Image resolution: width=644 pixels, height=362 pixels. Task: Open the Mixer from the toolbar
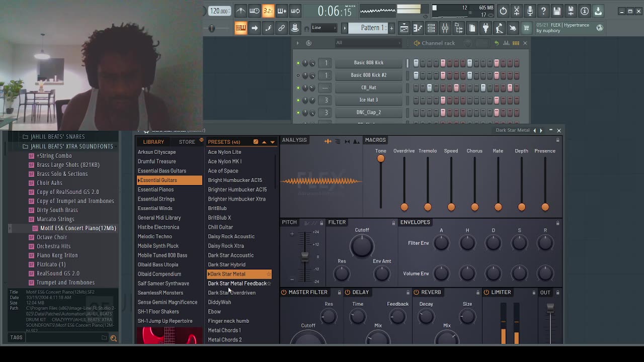pyautogui.click(x=445, y=28)
